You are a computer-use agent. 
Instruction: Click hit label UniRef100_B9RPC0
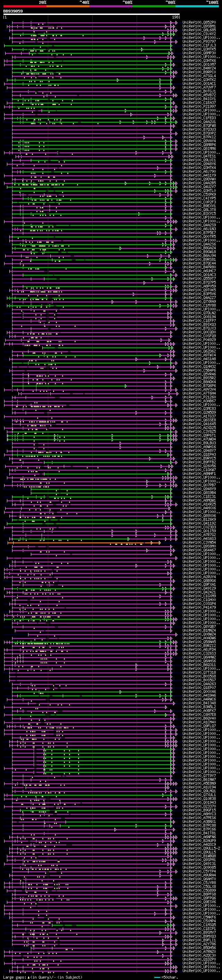pos(199,72)
